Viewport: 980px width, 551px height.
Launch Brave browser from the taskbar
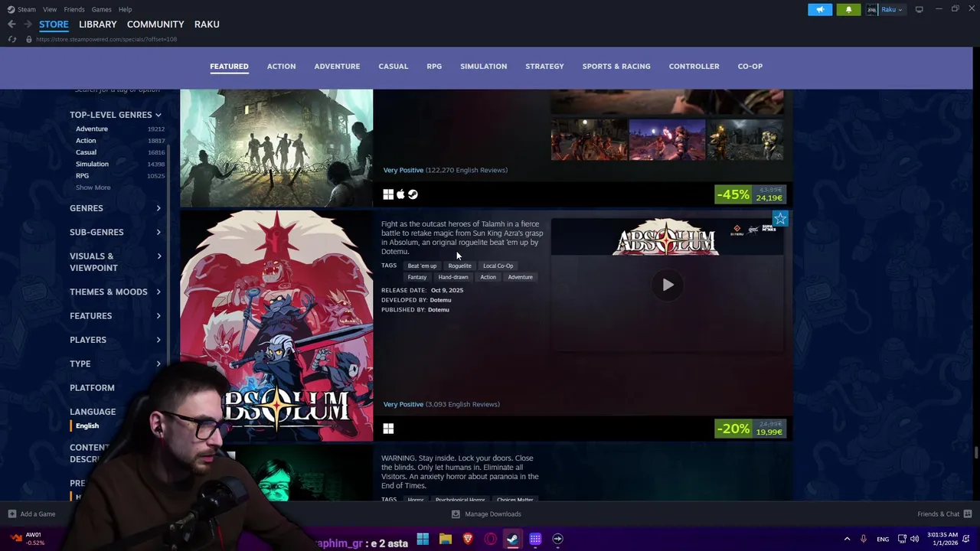coord(468,539)
